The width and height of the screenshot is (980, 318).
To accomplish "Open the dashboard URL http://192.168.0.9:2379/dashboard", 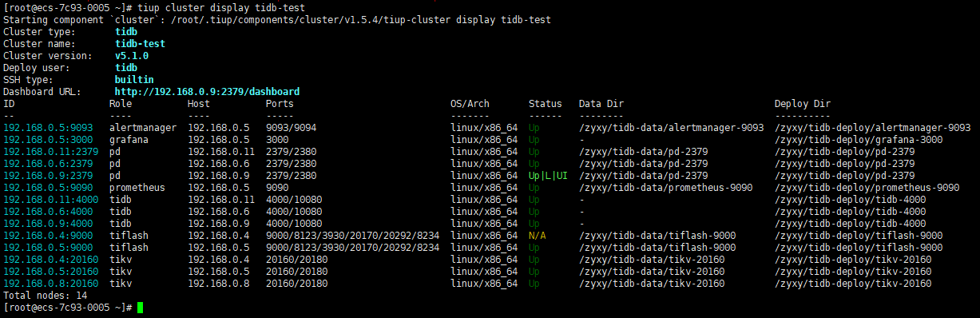I will point(208,92).
